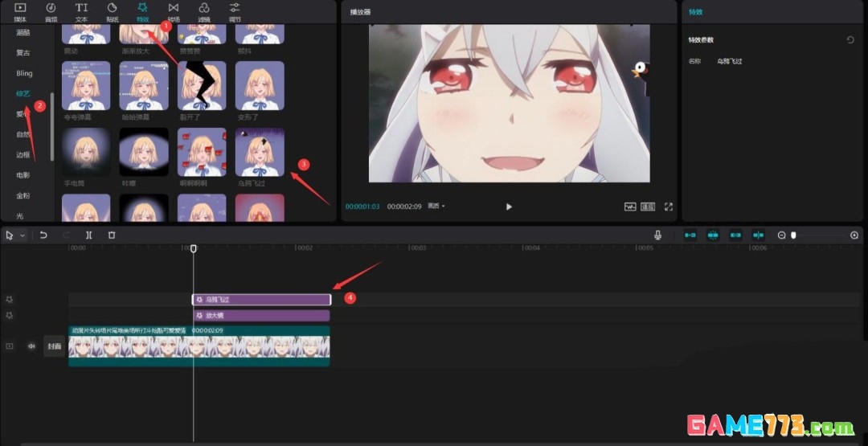Switch to the 转场 (Transitions) tab

coord(173,11)
